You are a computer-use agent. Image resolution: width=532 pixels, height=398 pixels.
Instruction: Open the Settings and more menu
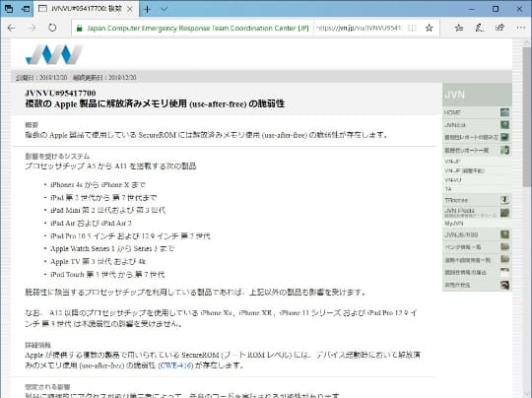pyautogui.click(x=520, y=28)
